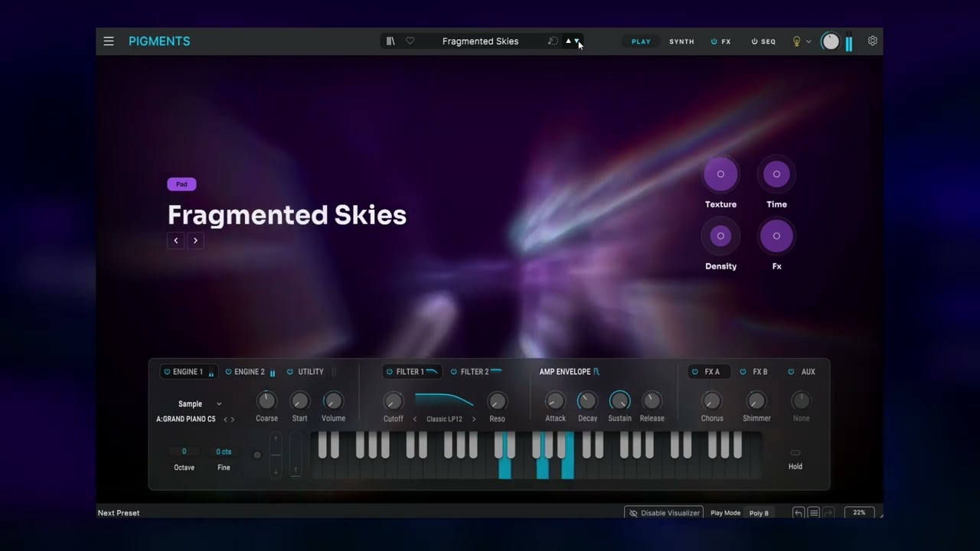This screenshot has height=551, width=980.
Task: Click the 22% CPU meter
Action: pos(859,513)
